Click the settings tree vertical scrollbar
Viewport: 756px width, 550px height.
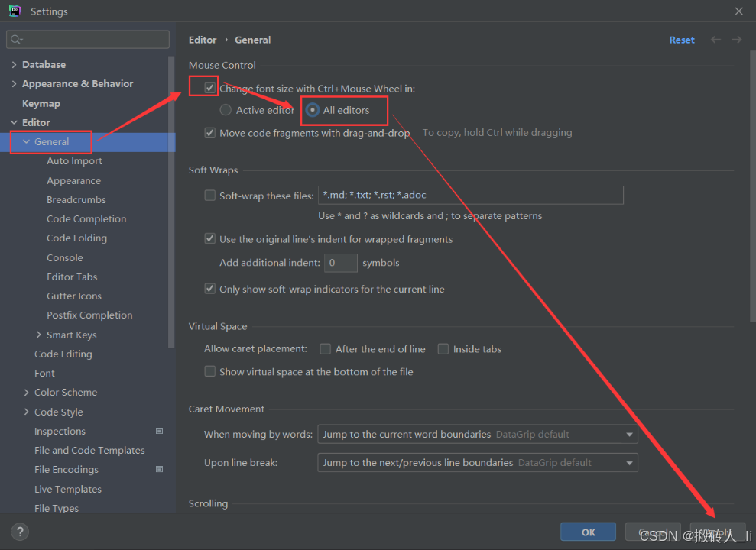(170, 202)
